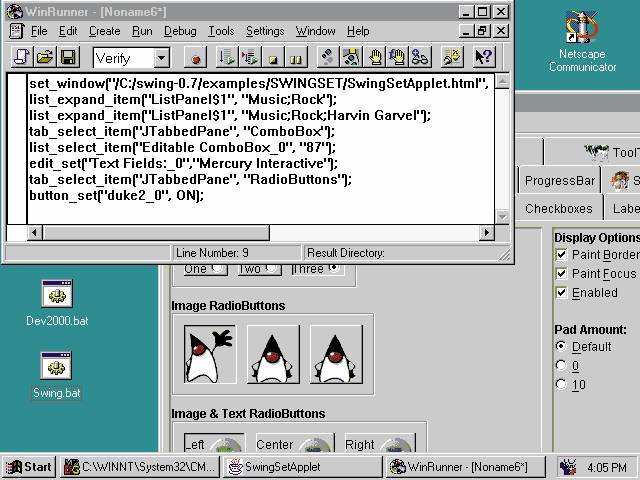
Task: Click the "Line Number: 9" status field
Action: 236,253
